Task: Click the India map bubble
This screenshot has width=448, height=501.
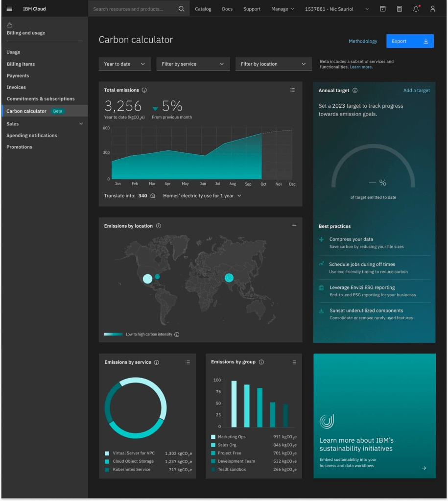Action: [x=229, y=278]
